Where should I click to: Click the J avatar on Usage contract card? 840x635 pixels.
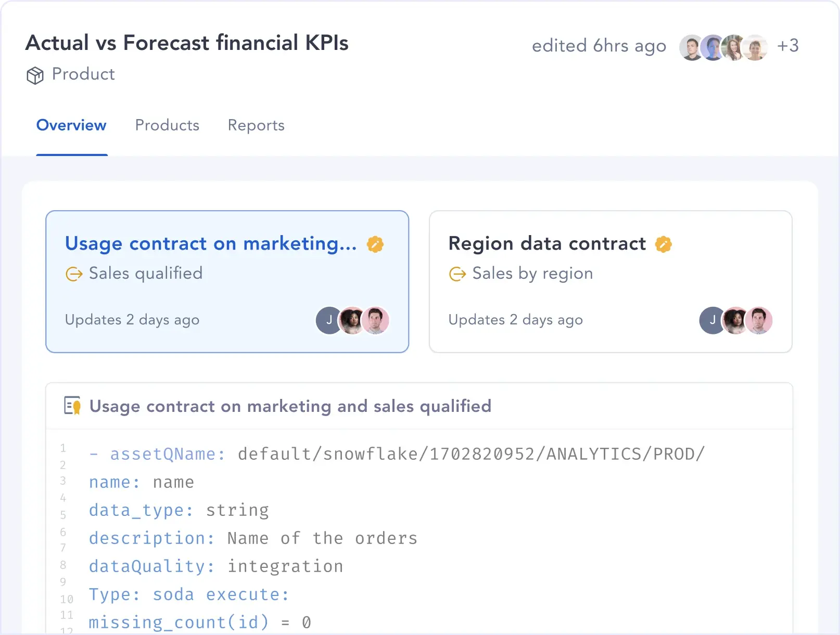[x=329, y=320]
